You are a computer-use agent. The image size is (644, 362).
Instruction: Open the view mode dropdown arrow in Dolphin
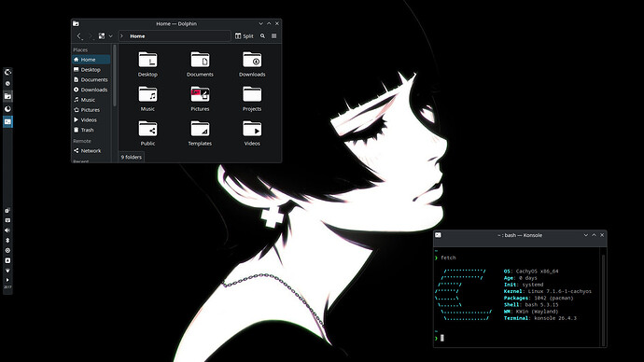(x=110, y=36)
